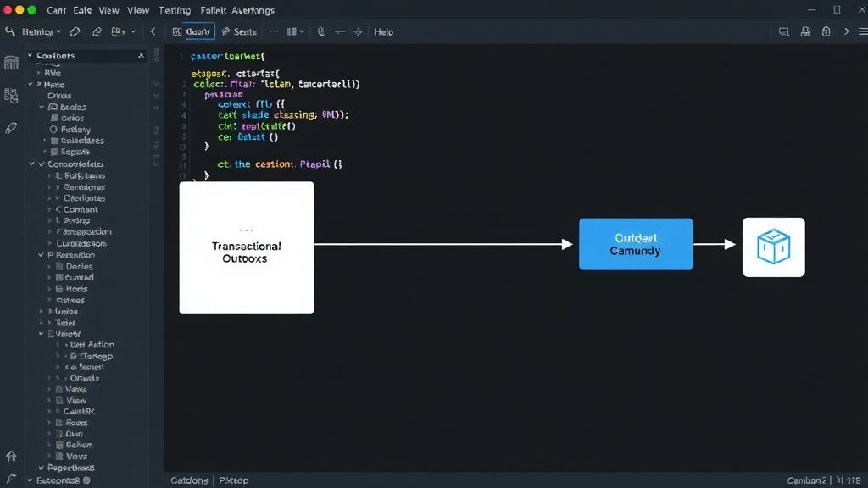The image size is (868, 488).
Task: Select the eraser icon in the top toolbar
Action: pyautogui.click(x=75, y=32)
